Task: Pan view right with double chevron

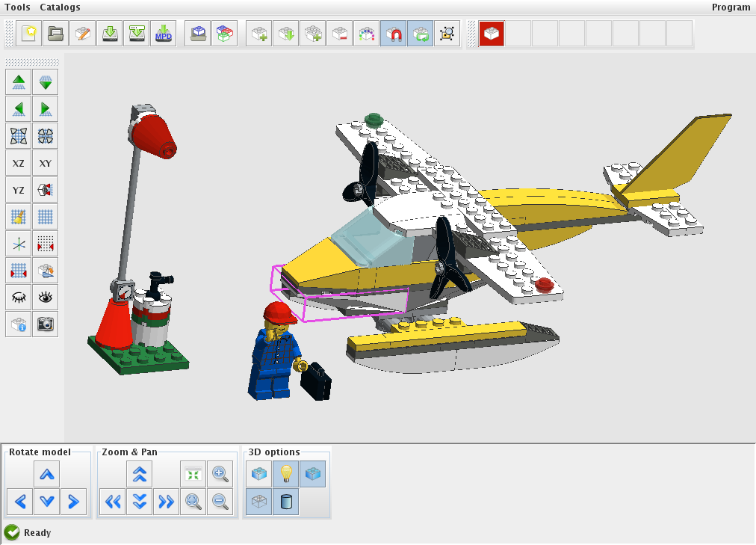Action: coord(166,502)
